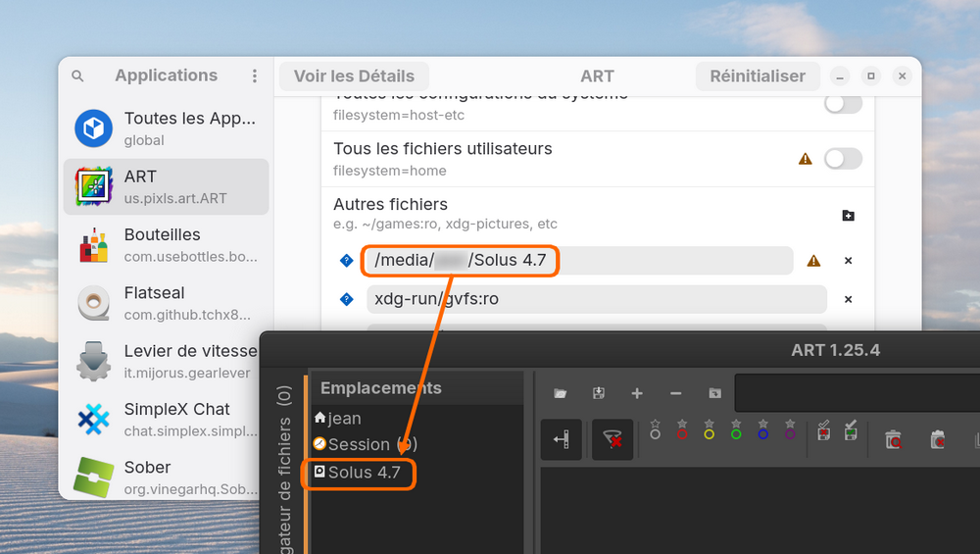Click the blue help icon beside xdg-run/gvfs:ro

pos(346,300)
